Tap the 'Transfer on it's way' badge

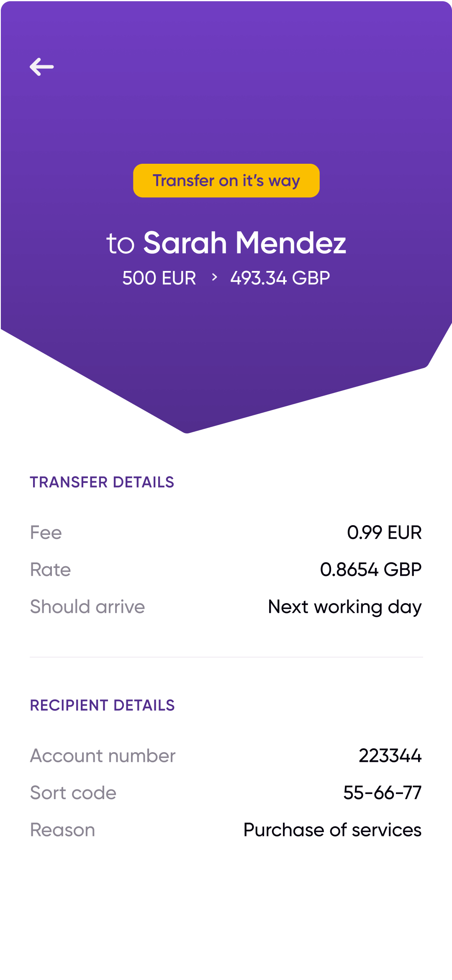point(226,181)
